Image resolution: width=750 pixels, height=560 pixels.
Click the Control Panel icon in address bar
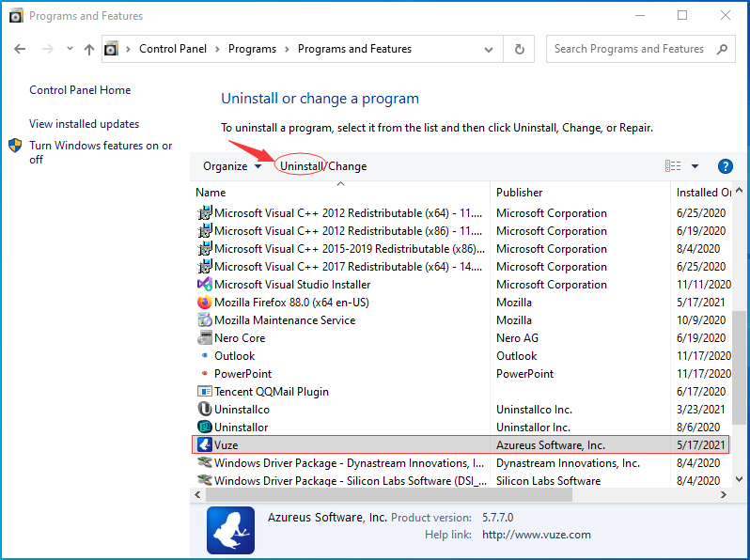111,49
